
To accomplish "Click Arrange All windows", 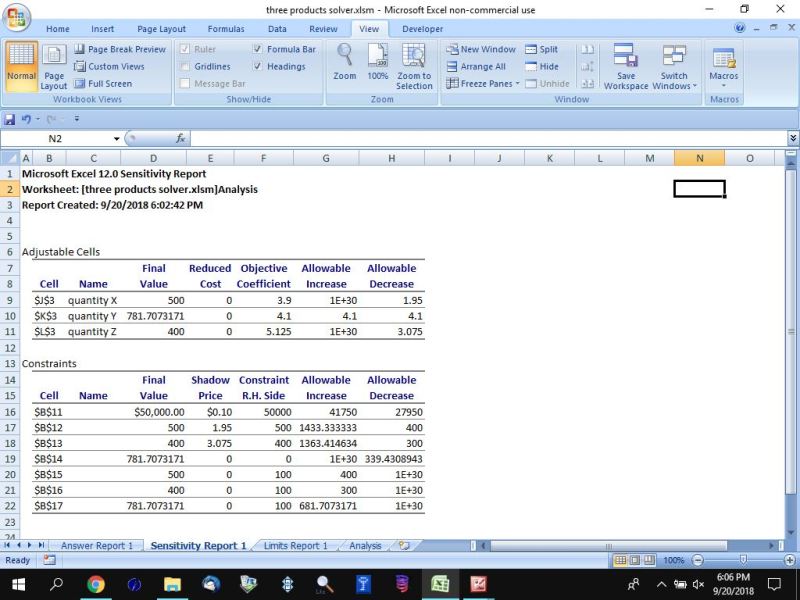I will point(476,66).
